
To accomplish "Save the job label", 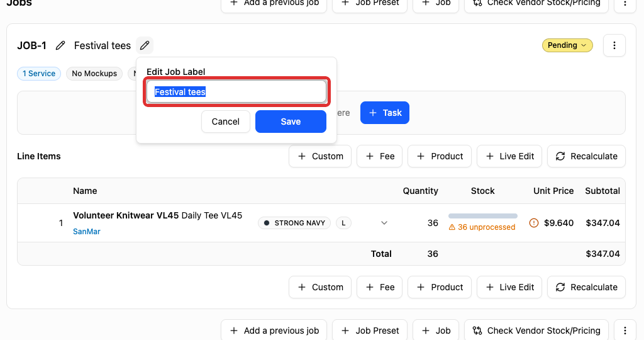I will (291, 122).
